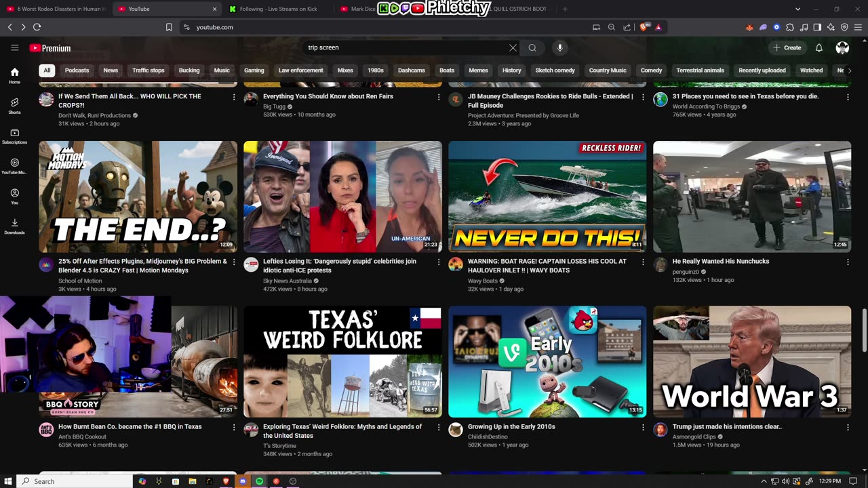868x488 pixels.
Task: Open the You page in sidebar
Action: [14, 196]
